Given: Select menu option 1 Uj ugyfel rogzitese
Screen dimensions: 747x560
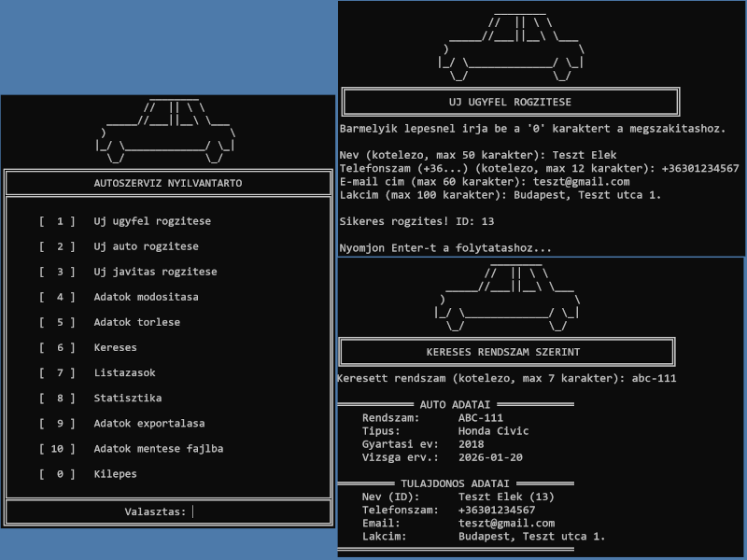Looking at the screenshot, I should coord(151,222).
